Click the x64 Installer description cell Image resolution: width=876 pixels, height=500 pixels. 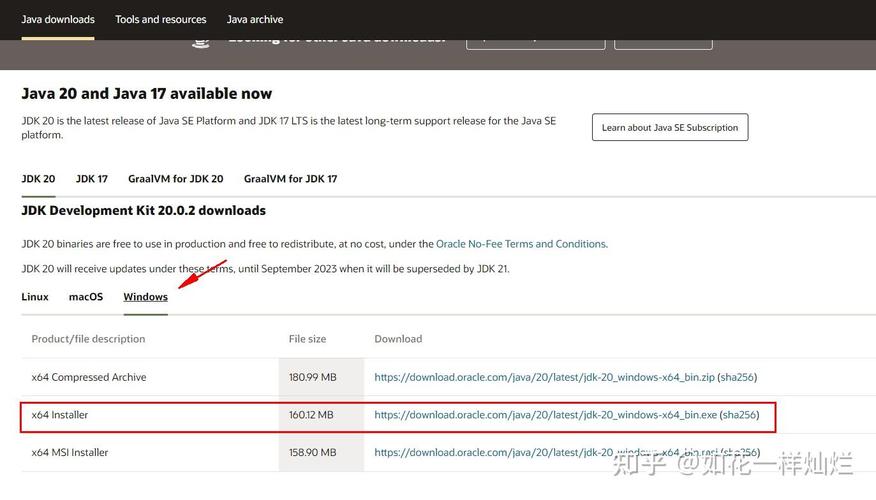tap(59, 415)
